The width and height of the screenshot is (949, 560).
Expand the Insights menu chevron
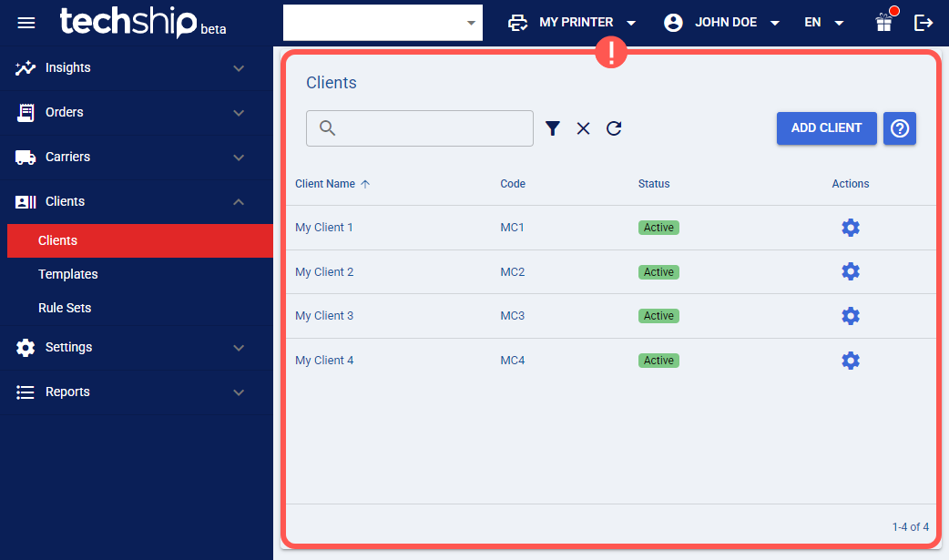tap(239, 68)
